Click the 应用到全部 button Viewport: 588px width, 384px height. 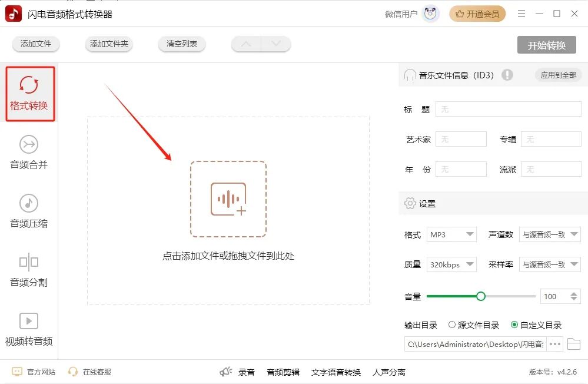(x=558, y=75)
